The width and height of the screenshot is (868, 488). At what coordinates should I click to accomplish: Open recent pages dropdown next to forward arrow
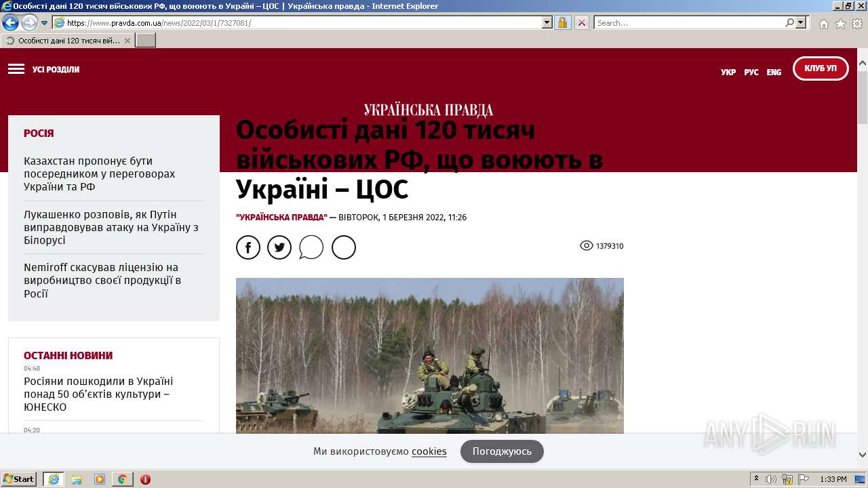45,23
